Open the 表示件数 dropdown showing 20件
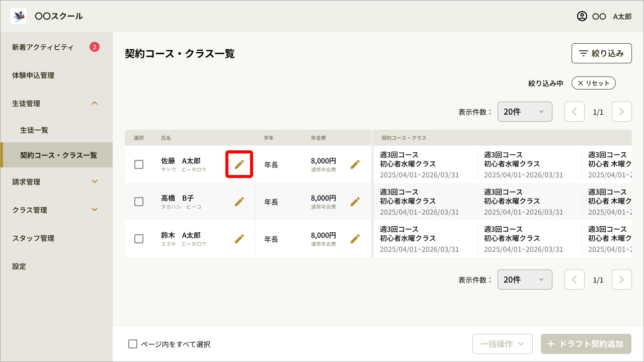Image resolution: width=644 pixels, height=362 pixels. coord(525,111)
